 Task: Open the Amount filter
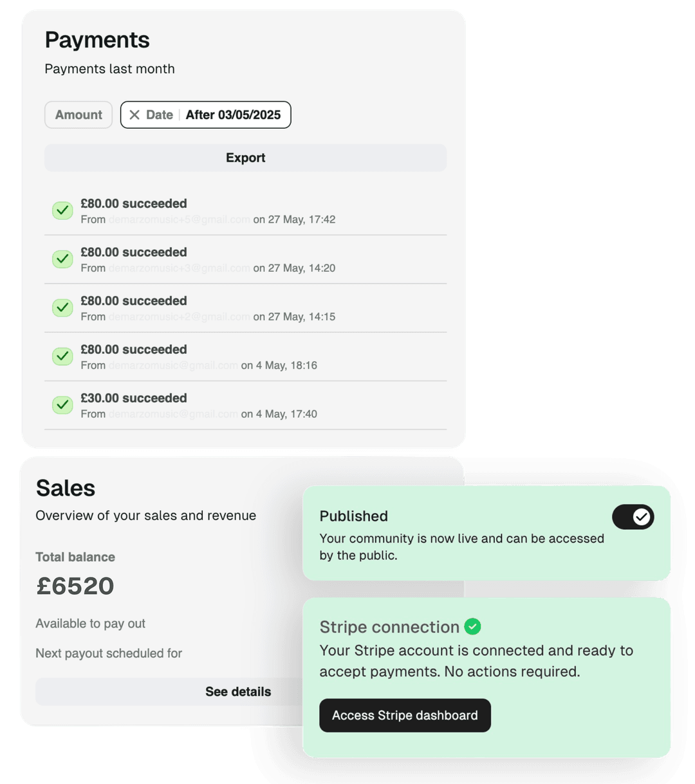point(79,115)
